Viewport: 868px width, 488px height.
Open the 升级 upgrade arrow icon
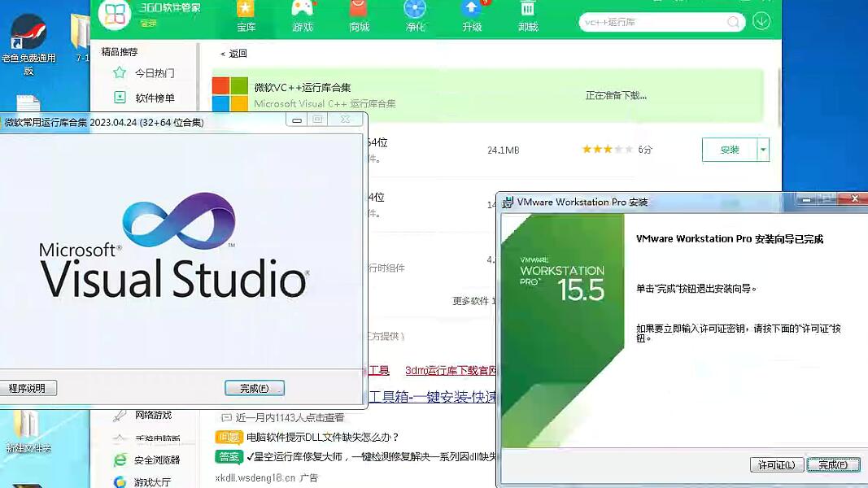471,10
